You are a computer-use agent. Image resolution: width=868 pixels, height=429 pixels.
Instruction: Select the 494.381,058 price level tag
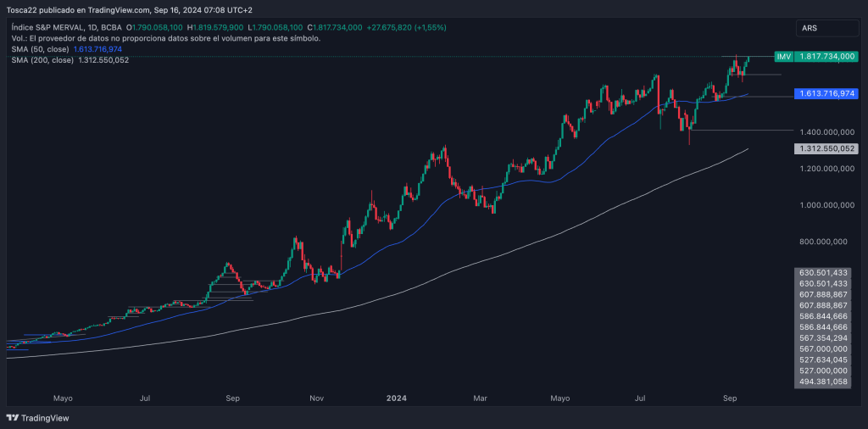coord(823,382)
